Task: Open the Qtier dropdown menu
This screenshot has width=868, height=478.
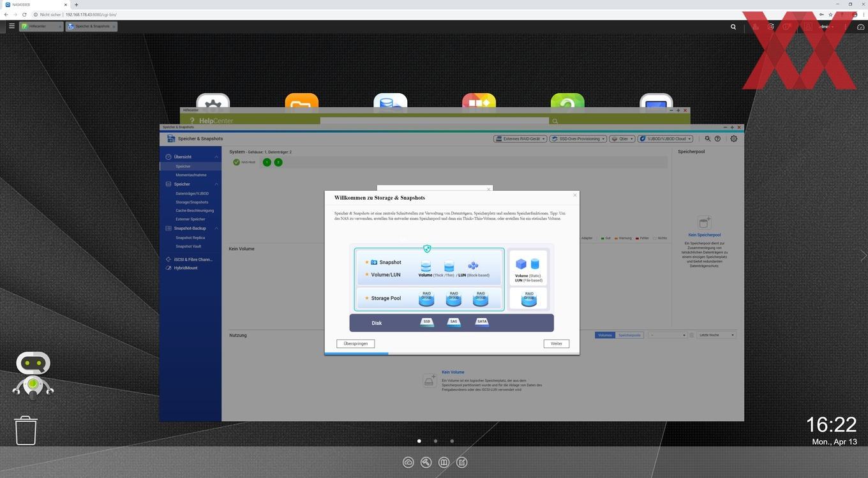Action: coord(622,138)
